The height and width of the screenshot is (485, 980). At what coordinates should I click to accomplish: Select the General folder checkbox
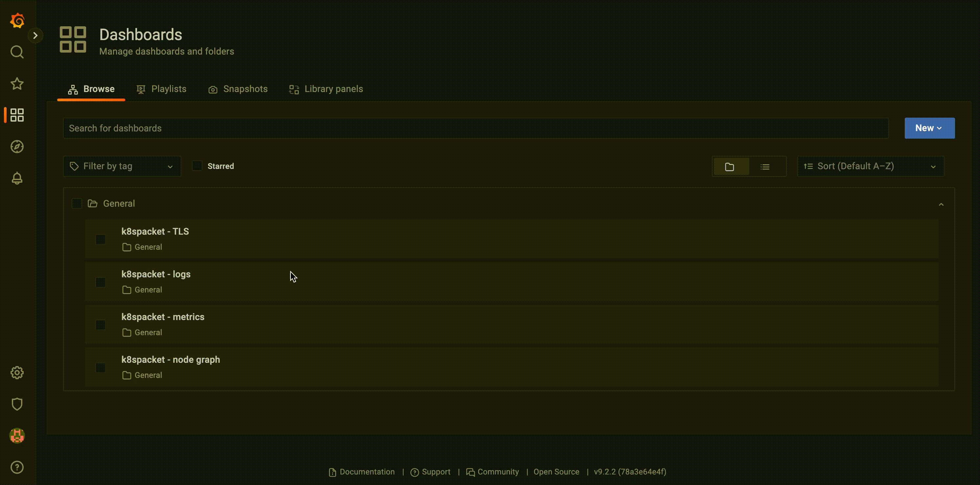(77, 203)
